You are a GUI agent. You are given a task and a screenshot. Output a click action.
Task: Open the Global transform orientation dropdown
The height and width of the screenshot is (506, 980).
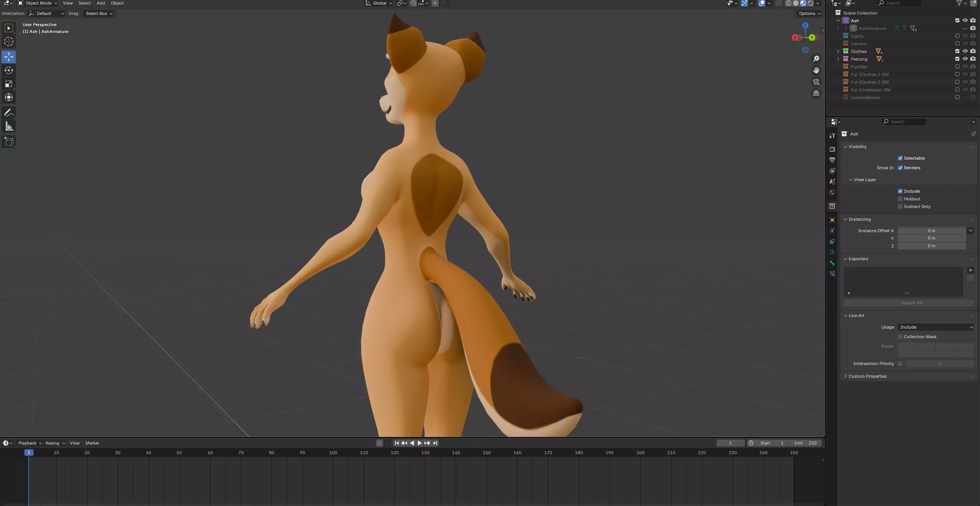pyautogui.click(x=379, y=3)
